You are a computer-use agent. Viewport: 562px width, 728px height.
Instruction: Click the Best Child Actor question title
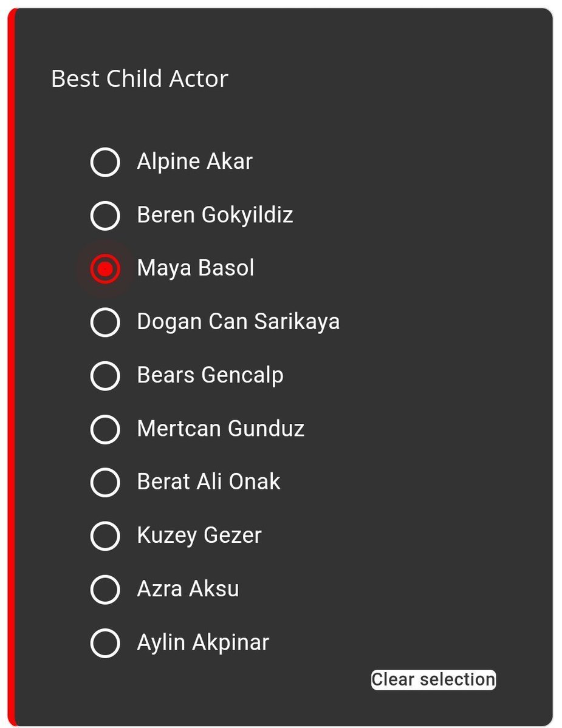(x=139, y=79)
